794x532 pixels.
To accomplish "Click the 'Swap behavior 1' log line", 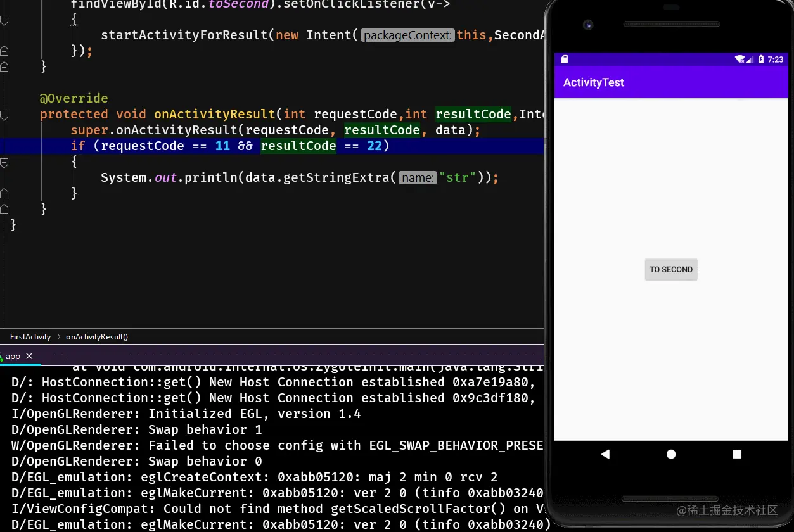I will point(136,429).
